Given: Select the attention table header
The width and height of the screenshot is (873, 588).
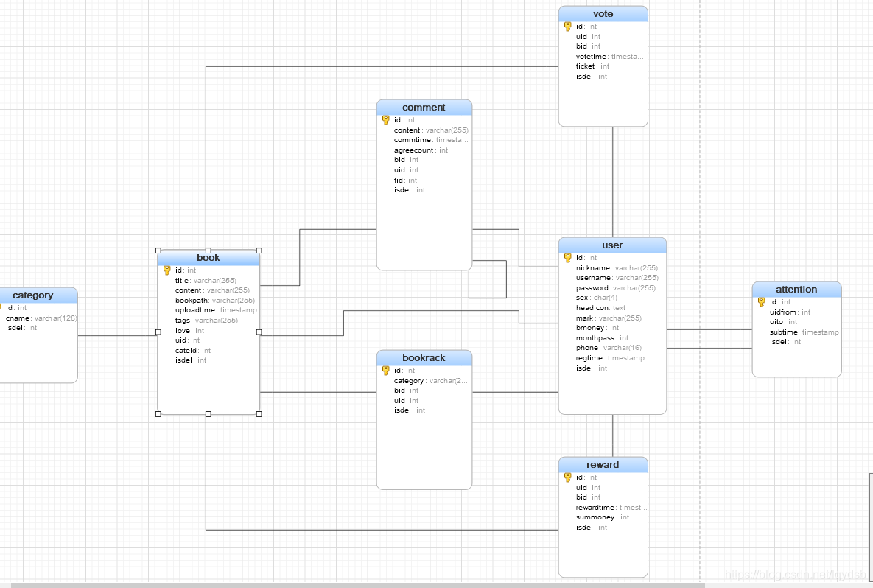Looking at the screenshot, I should click(x=796, y=290).
